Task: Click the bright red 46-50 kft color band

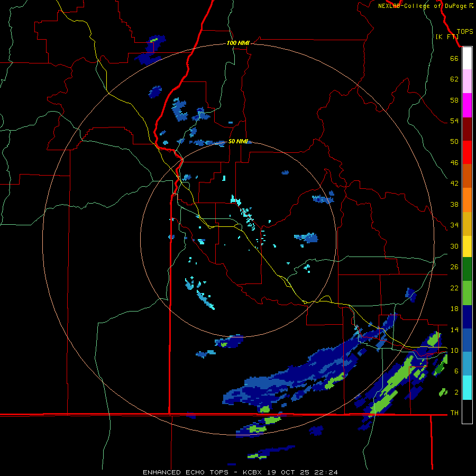Action: pos(467,152)
